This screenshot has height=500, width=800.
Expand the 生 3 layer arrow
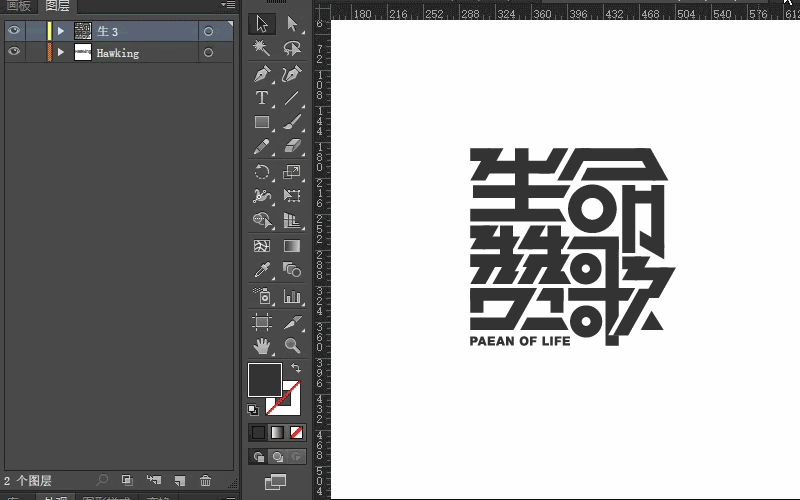click(x=61, y=31)
